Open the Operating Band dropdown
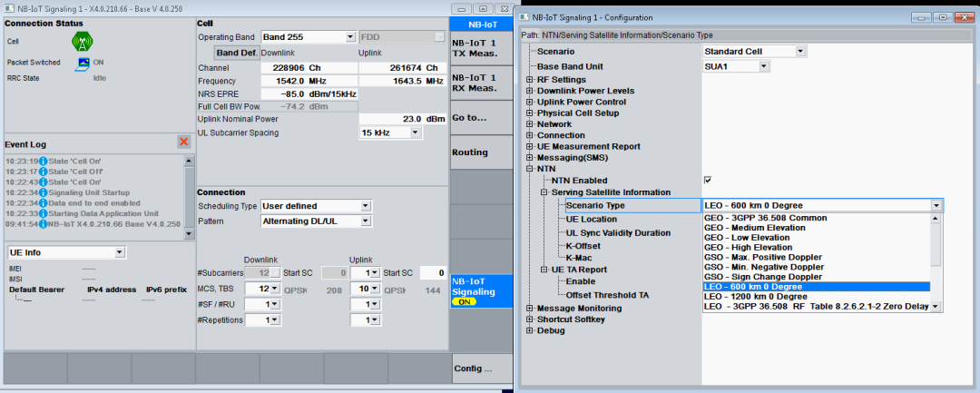This screenshot has width=980, height=393. [x=350, y=37]
